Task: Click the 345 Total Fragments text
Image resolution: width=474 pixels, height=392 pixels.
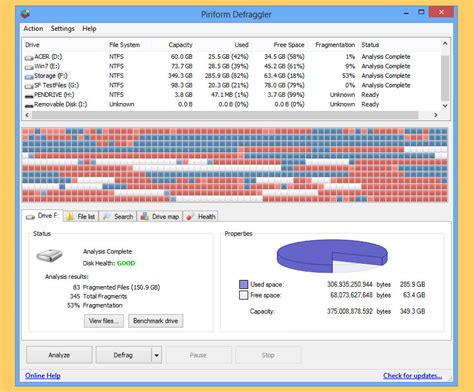Action: [98, 296]
